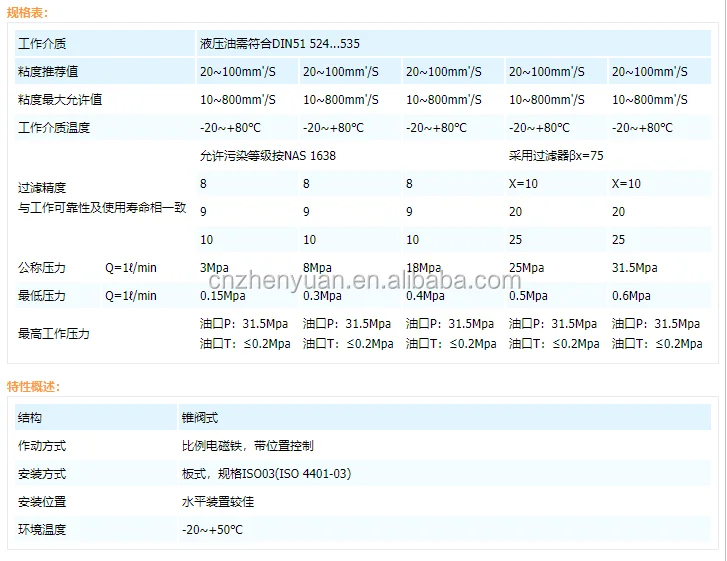This screenshot has width=727, height=561.
Task: Select the 31.5Mpa nominal pressure value
Action: (x=634, y=268)
